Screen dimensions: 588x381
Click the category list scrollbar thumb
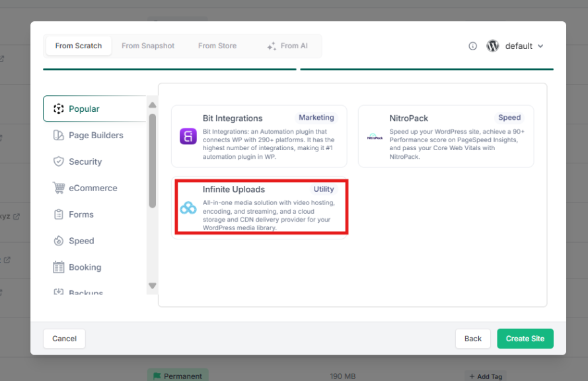[x=152, y=161]
